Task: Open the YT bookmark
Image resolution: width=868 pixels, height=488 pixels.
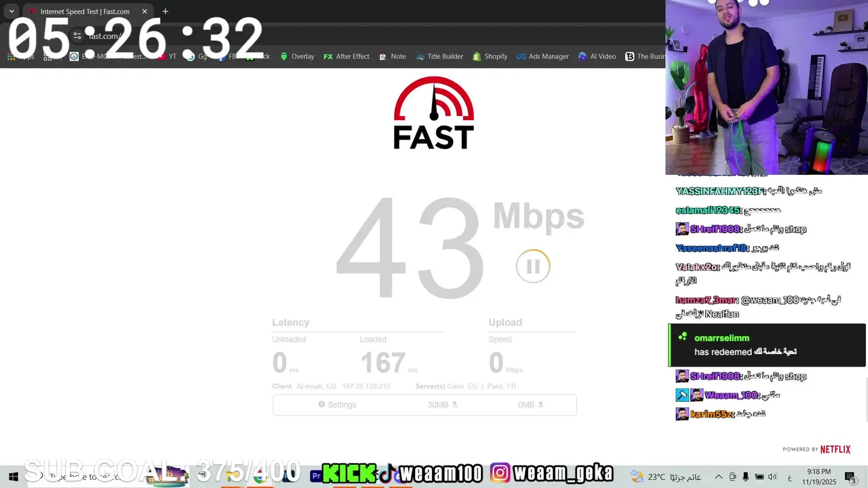Action: click(167, 56)
